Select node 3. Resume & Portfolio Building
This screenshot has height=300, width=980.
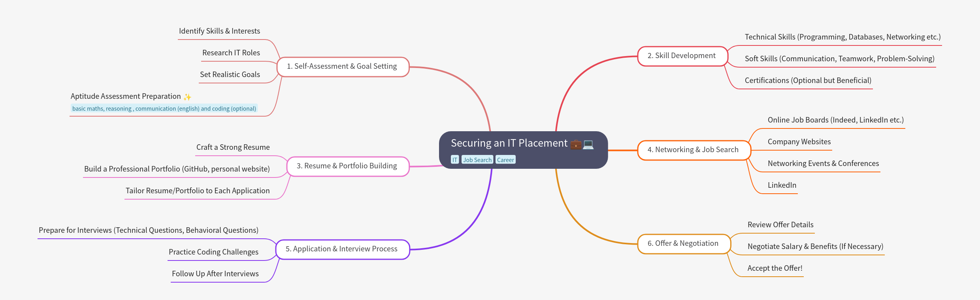pyautogui.click(x=347, y=166)
